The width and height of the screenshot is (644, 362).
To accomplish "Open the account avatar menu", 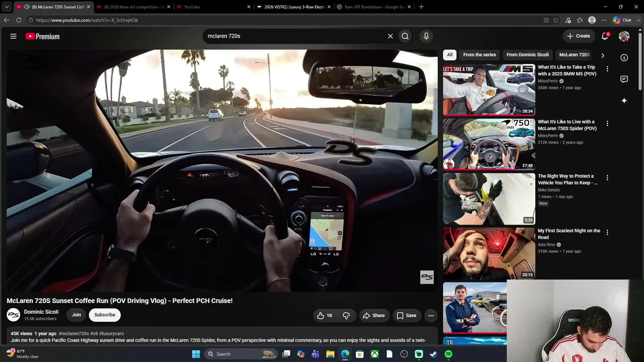I will coord(624,36).
